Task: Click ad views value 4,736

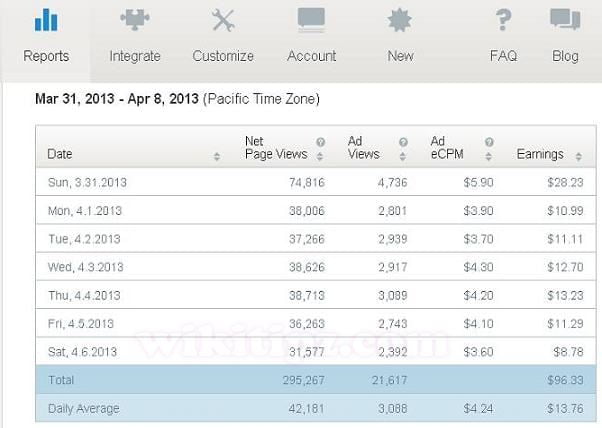Action: (x=392, y=182)
